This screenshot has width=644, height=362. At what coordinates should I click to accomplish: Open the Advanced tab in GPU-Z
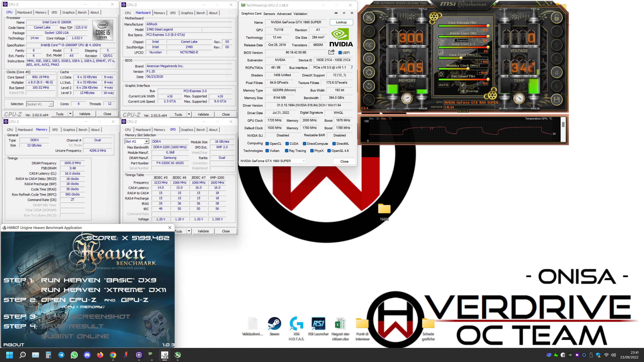tap(284, 14)
